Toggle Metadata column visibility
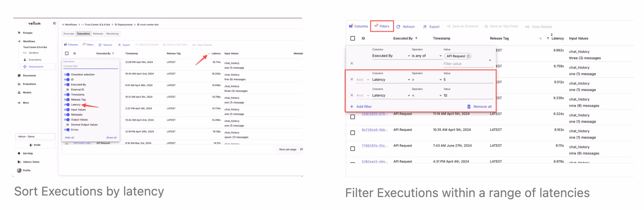Image resolution: width=644 pixels, height=210 pixels. [67, 115]
